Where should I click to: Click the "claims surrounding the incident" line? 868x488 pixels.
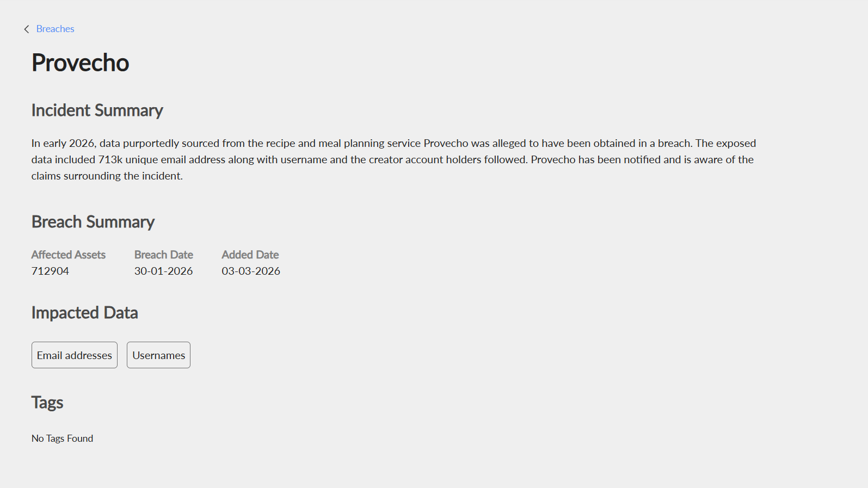point(107,176)
